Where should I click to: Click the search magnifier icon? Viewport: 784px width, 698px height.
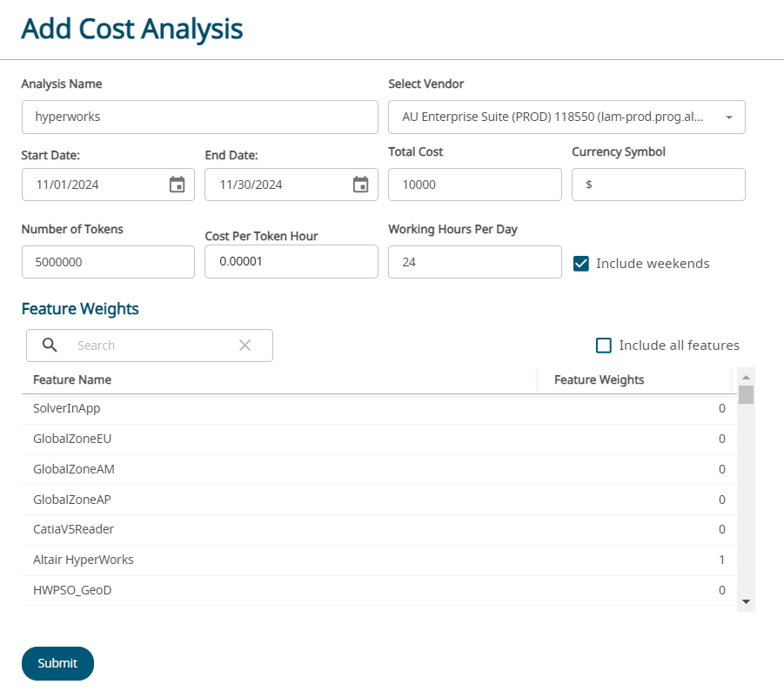pyautogui.click(x=50, y=346)
